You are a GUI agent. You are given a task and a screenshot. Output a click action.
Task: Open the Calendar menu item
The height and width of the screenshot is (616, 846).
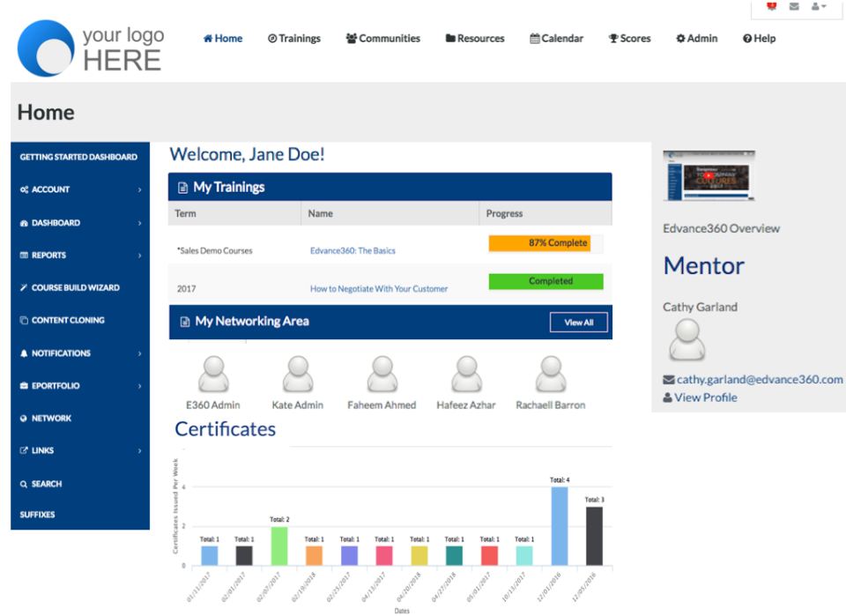point(556,38)
